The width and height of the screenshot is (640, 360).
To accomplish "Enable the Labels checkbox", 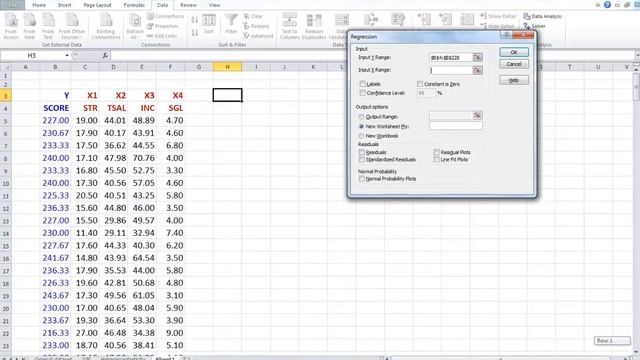I will pyautogui.click(x=362, y=84).
